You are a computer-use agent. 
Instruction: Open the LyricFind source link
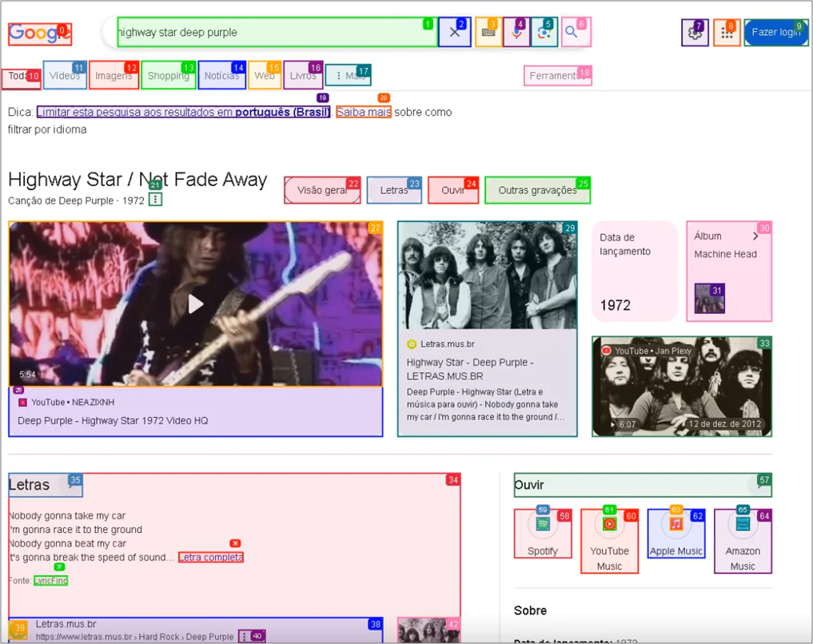[51, 581]
